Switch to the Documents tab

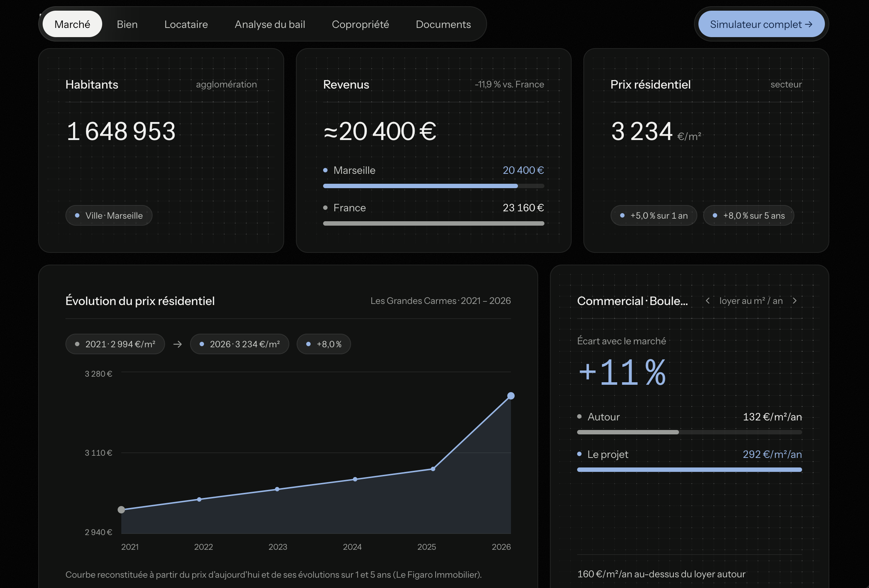(443, 24)
